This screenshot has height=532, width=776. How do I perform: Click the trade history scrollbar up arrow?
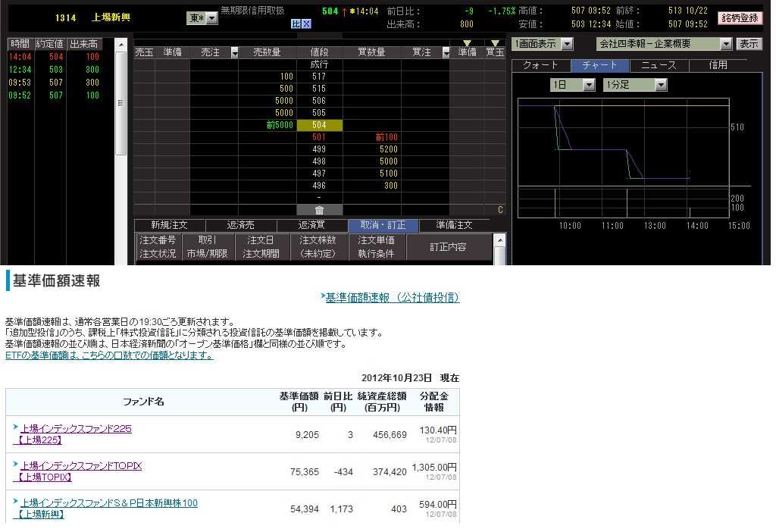tap(121, 45)
